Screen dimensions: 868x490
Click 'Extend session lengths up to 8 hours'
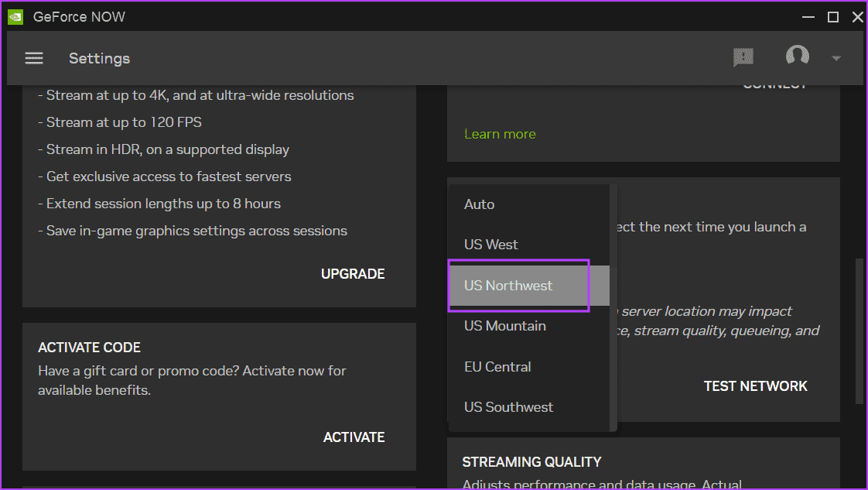point(159,204)
